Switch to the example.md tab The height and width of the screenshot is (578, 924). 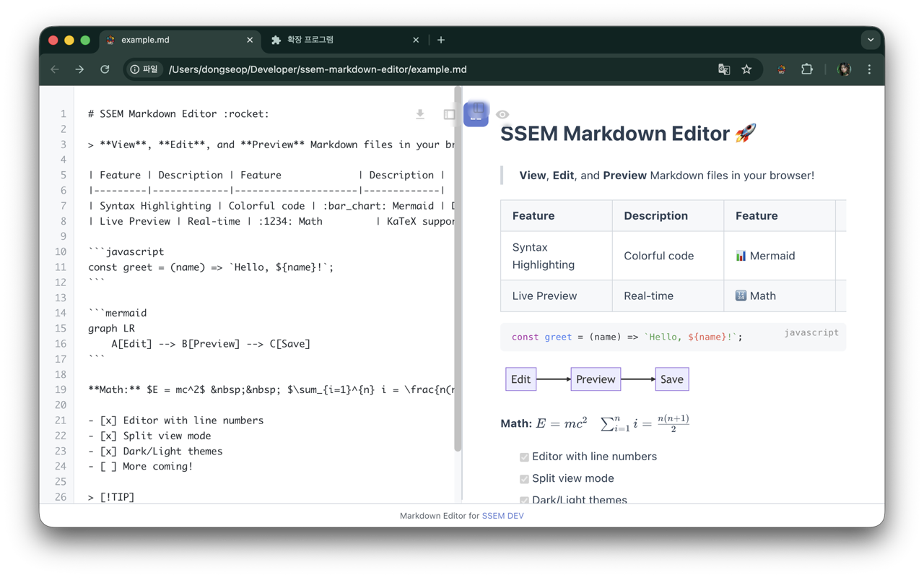click(179, 40)
